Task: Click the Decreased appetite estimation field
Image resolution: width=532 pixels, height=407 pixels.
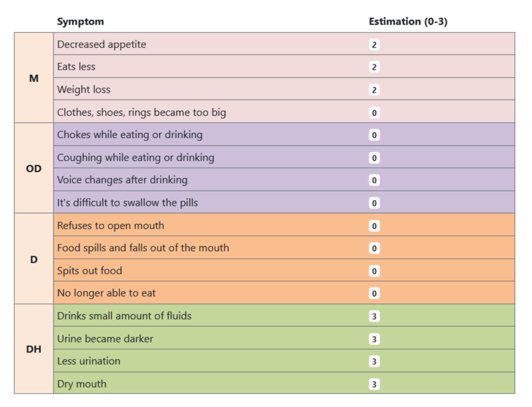Action: 374,45
